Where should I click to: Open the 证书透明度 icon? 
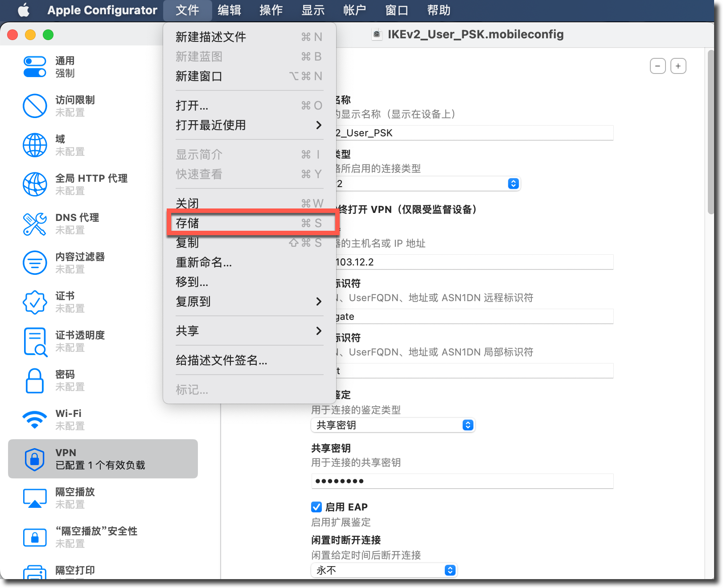[x=35, y=342]
